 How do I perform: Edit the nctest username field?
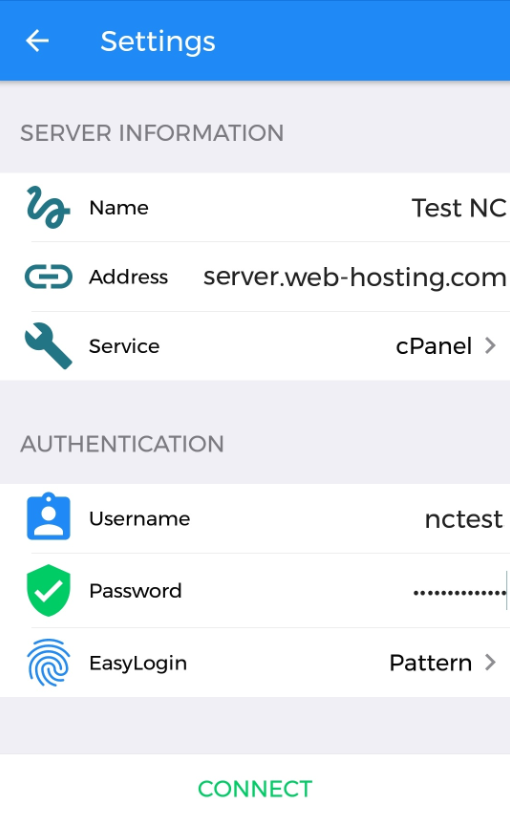464,519
